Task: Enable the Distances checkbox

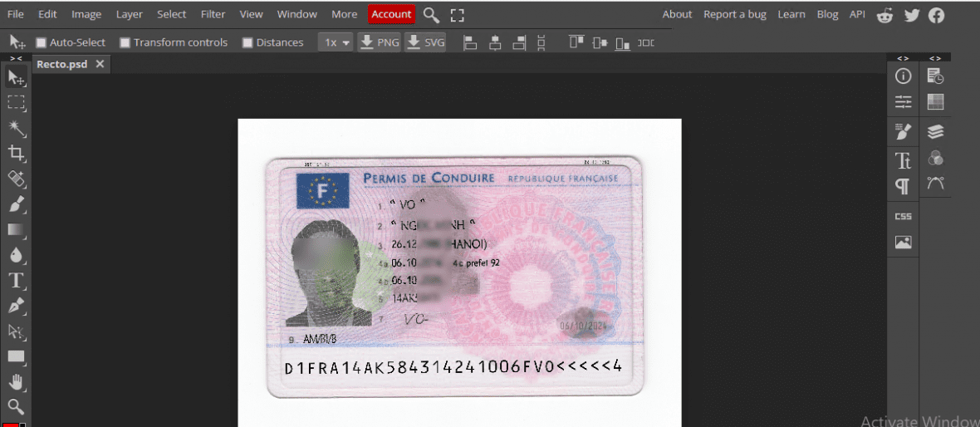Action: [247, 42]
